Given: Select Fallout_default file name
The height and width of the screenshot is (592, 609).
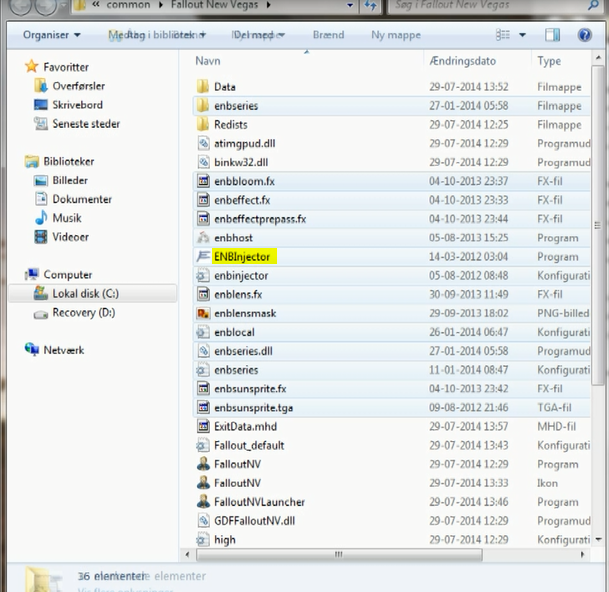Looking at the screenshot, I should (x=249, y=445).
